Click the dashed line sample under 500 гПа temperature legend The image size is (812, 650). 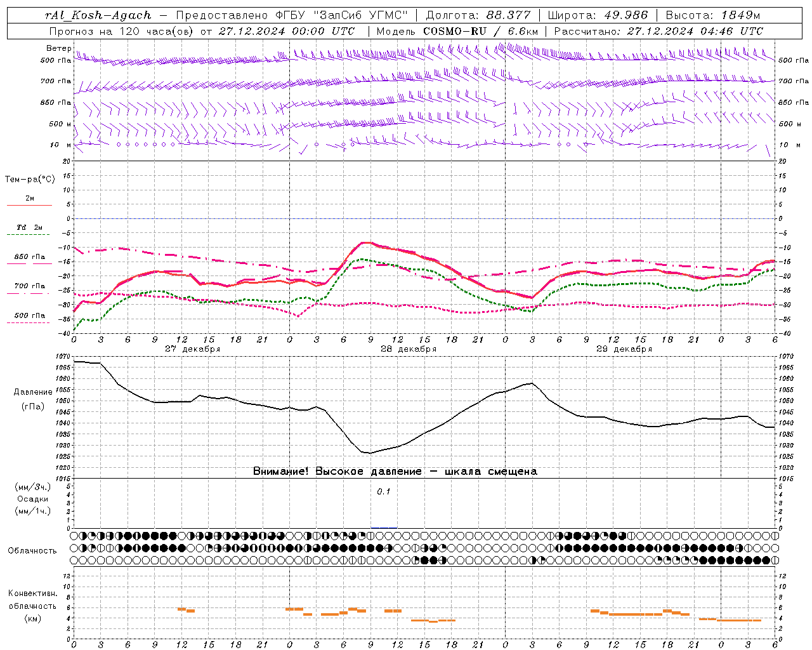click(29, 322)
